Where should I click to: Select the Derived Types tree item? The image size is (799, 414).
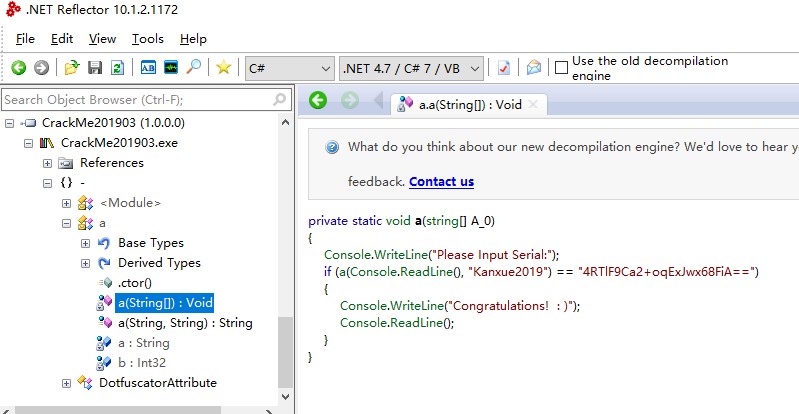(159, 263)
